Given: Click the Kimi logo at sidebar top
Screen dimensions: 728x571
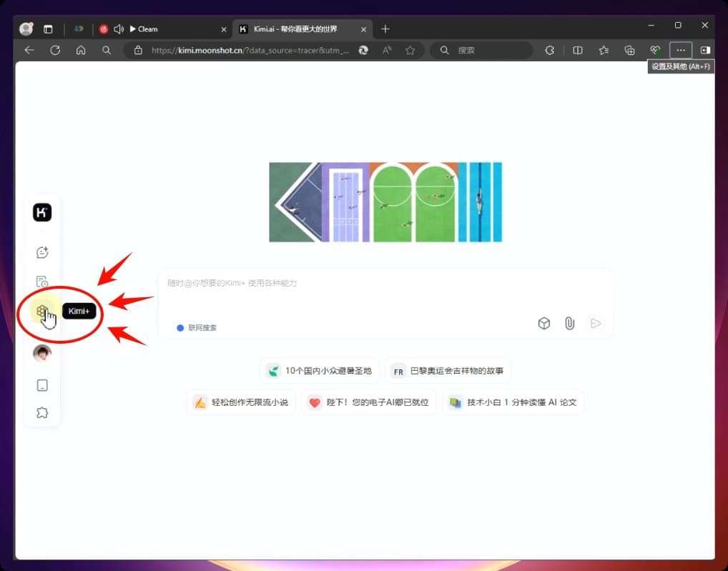Looking at the screenshot, I should pyautogui.click(x=41, y=212).
